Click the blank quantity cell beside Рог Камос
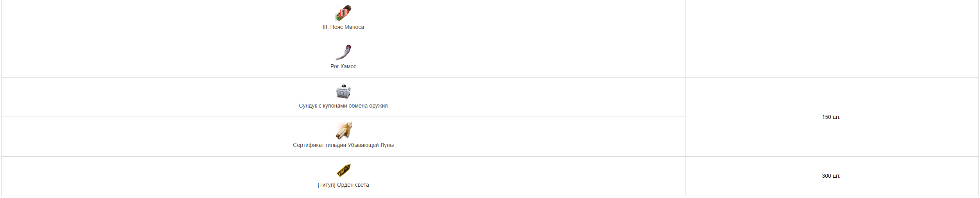Screen dimensions: 980x198 (x=832, y=39)
